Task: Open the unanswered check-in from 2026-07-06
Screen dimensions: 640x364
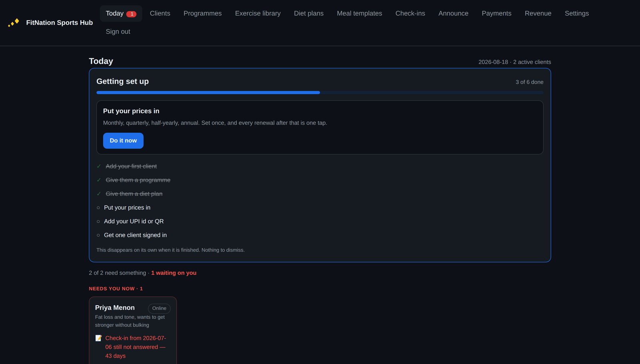Action: 136,347
